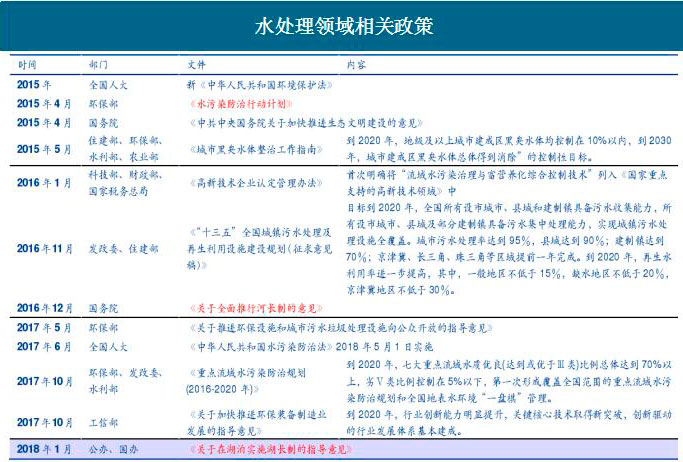Select the 时间 column header
683x462 pixels.
(x=27, y=65)
